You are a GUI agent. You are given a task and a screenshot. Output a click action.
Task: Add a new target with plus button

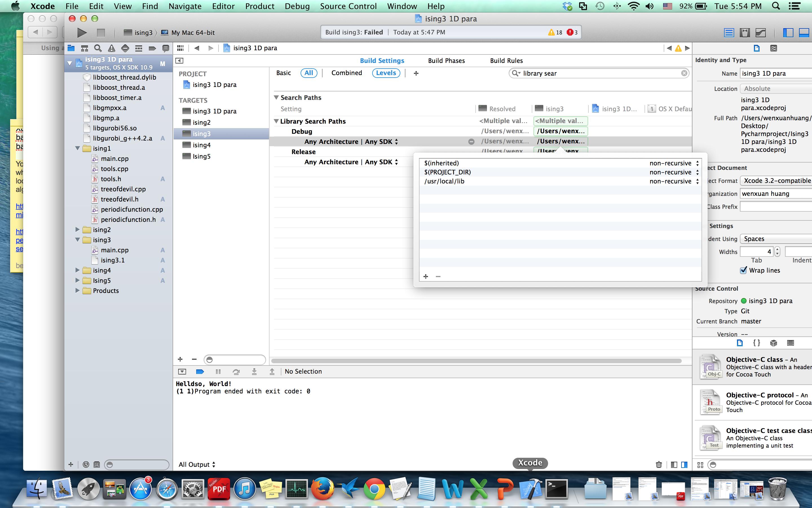click(x=180, y=359)
